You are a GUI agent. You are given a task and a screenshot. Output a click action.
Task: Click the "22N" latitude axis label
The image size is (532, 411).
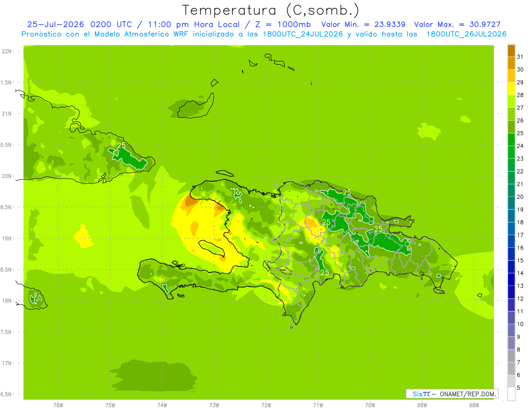7,51
